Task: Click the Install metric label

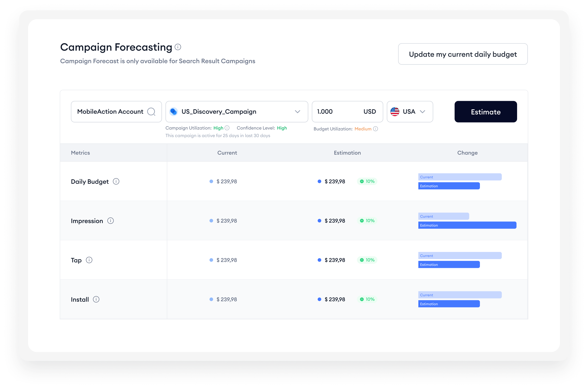Action: click(x=80, y=300)
